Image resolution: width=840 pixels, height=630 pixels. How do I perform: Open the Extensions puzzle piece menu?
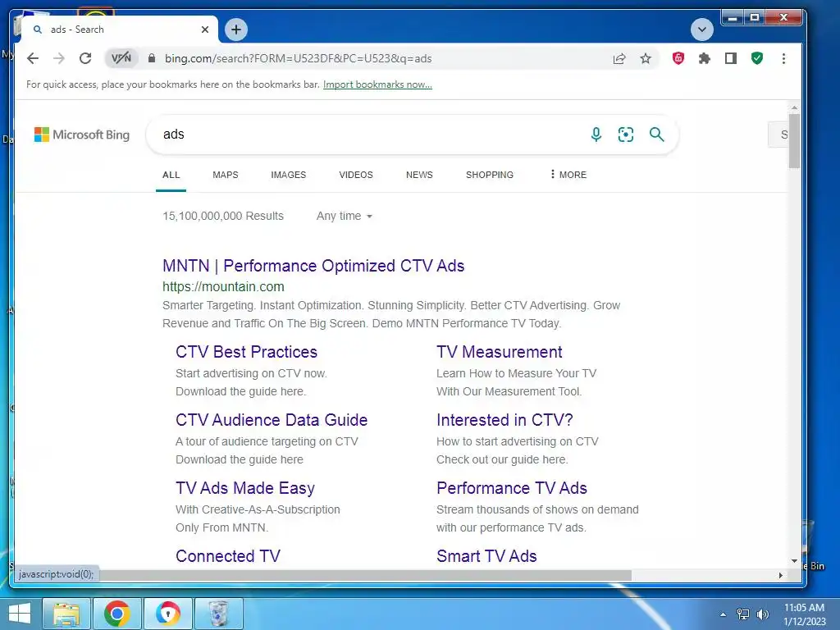click(705, 58)
